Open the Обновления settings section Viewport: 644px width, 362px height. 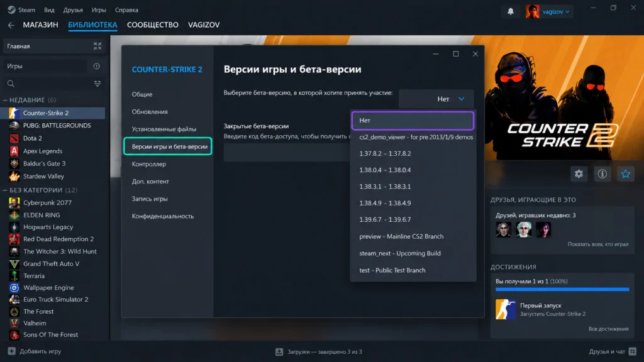point(150,112)
